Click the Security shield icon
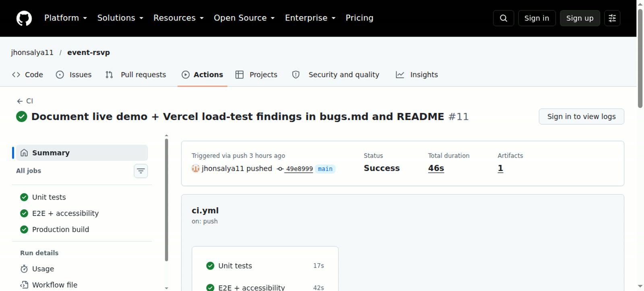Image resolution: width=644 pixels, height=291 pixels. tap(296, 75)
